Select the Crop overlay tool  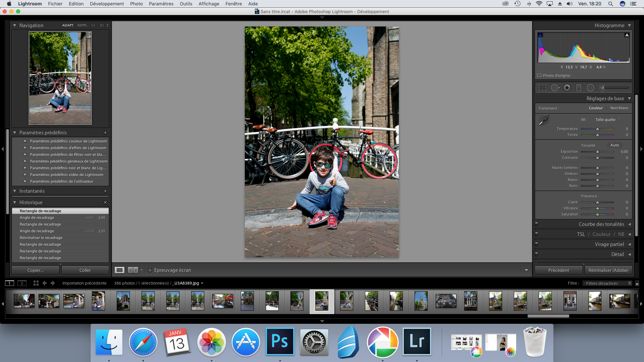542,88
